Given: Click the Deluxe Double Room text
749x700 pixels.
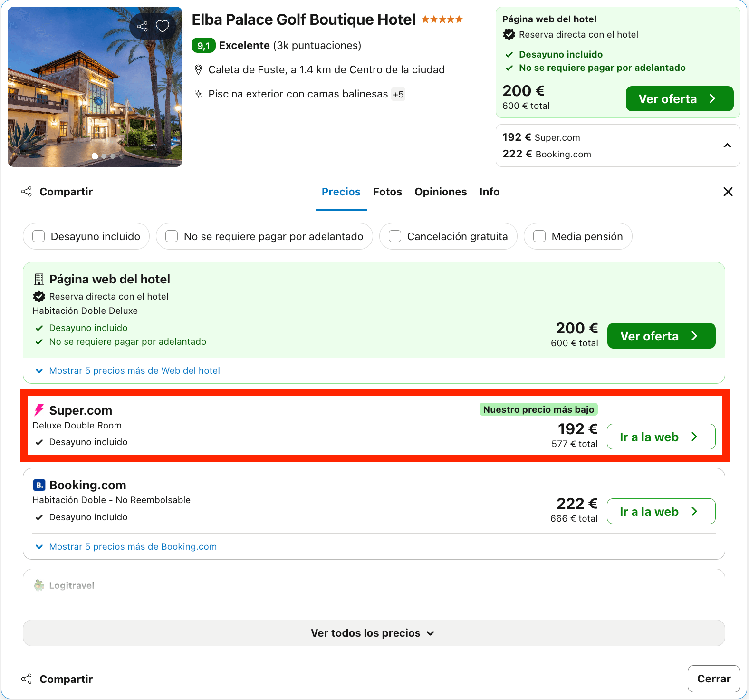Looking at the screenshot, I should pos(77,425).
